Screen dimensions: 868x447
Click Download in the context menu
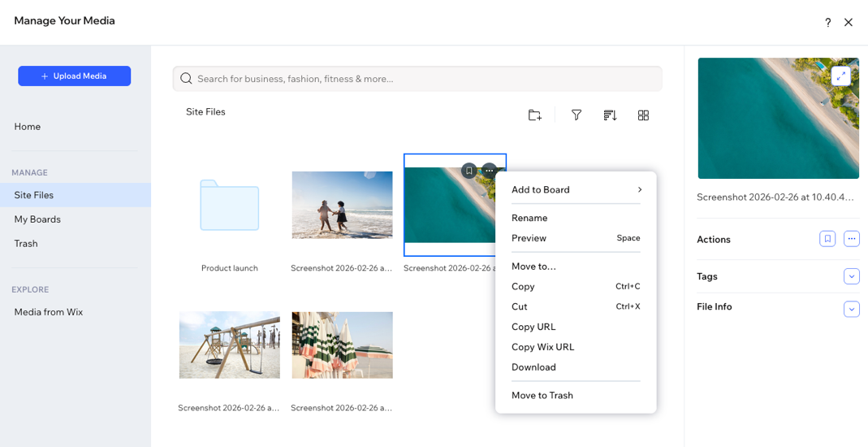coord(533,367)
